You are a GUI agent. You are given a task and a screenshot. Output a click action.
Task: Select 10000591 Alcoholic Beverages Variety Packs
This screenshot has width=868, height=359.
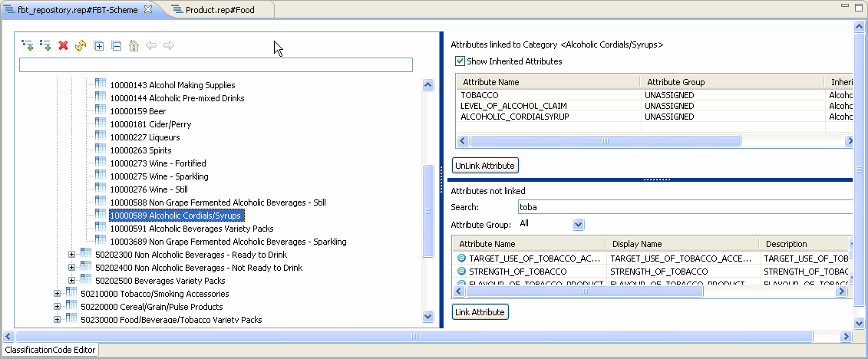[x=192, y=229]
